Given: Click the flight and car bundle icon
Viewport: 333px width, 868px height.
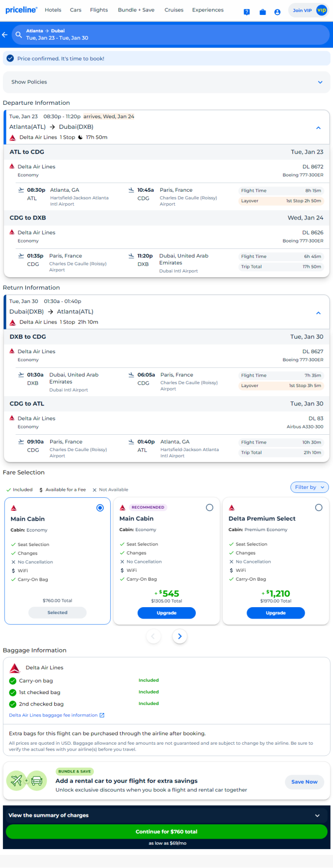Looking at the screenshot, I should pos(26,781).
